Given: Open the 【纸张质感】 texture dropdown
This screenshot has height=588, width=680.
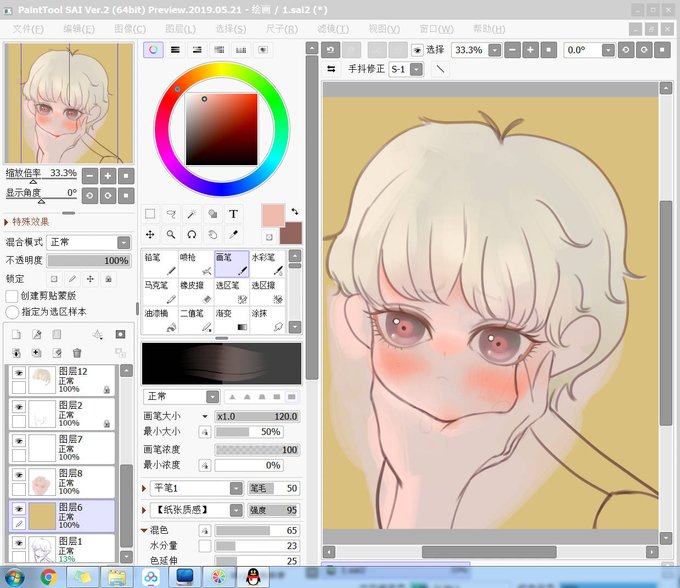Looking at the screenshot, I should point(236,510).
